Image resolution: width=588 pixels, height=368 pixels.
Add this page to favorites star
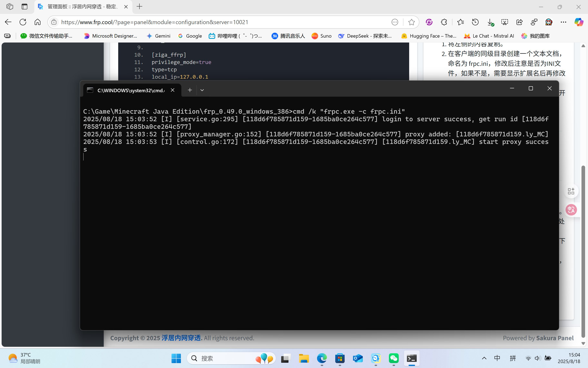pyautogui.click(x=411, y=22)
